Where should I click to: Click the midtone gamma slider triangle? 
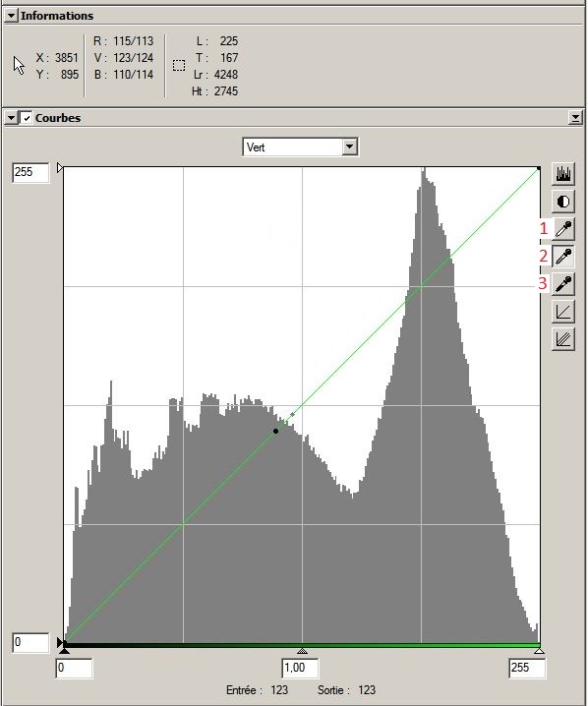pos(302,651)
